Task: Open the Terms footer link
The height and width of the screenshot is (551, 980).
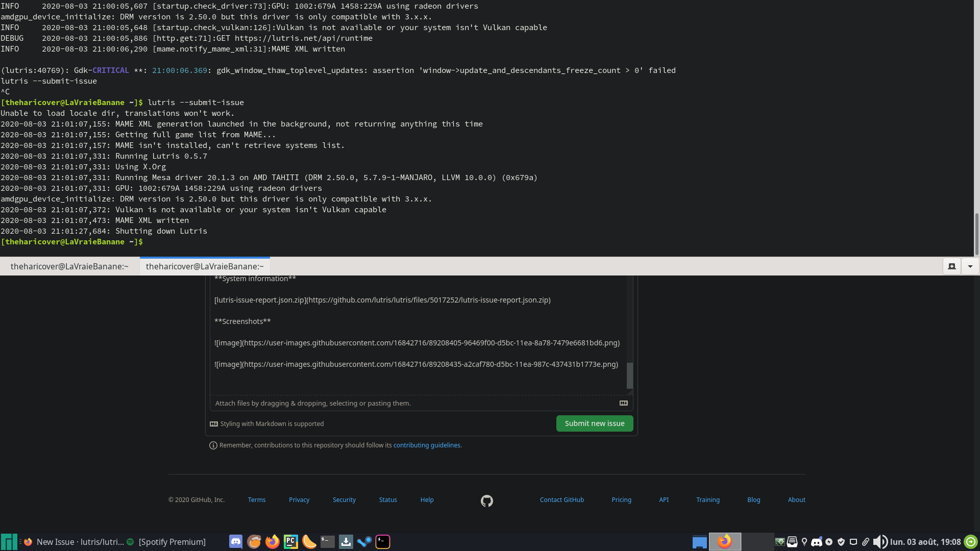Action: pyautogui.click(x=257, y=500)
